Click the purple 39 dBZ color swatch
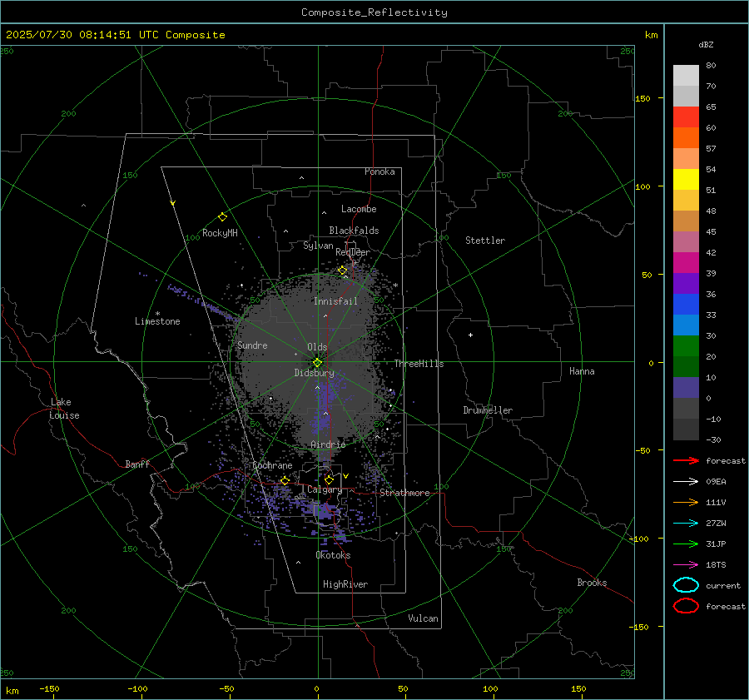 (686, 283)
